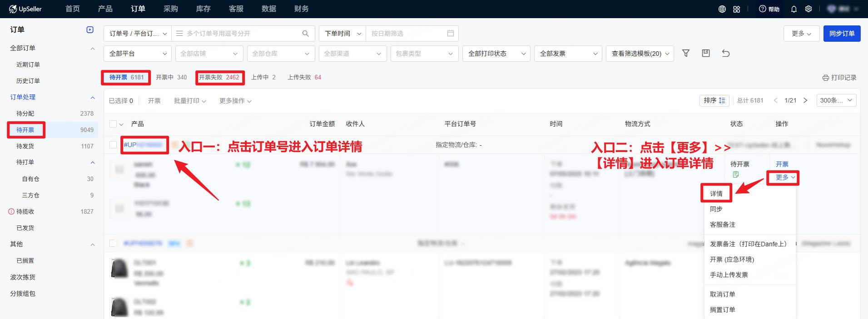
Task: Tick the checkbox for the first #UP order
Action: (113, 145)
